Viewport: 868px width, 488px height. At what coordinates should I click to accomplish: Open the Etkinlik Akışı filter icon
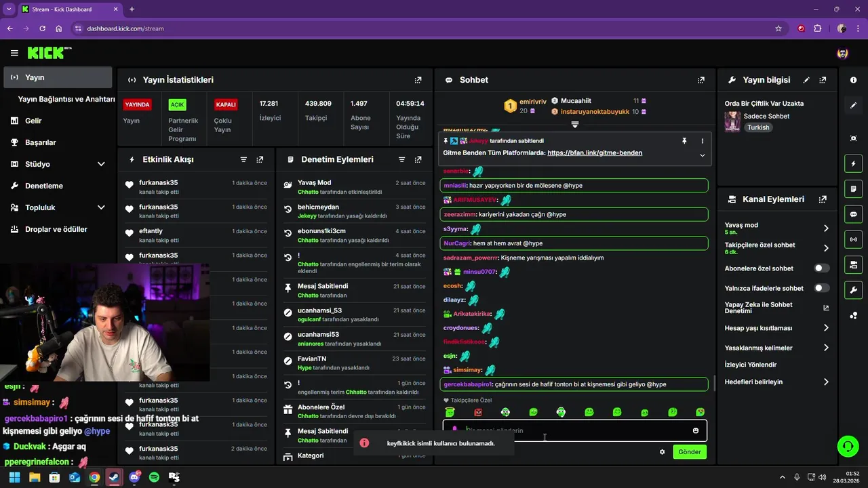tap(243, 160)
